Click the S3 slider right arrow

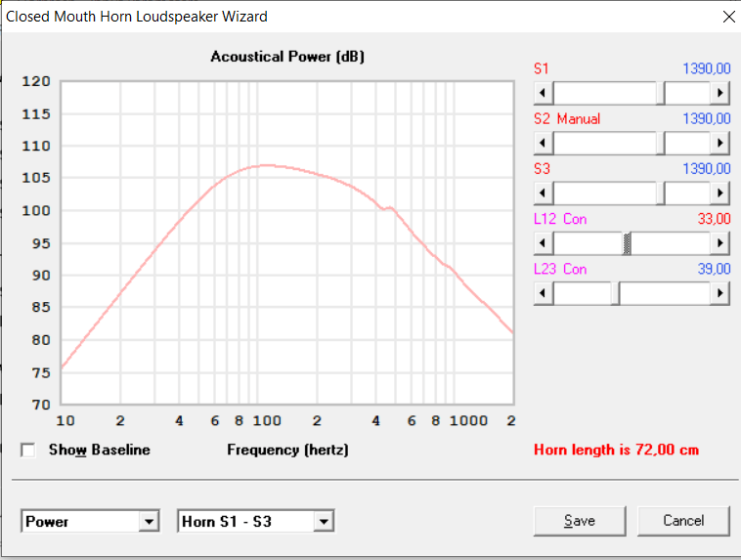point(719,193)
